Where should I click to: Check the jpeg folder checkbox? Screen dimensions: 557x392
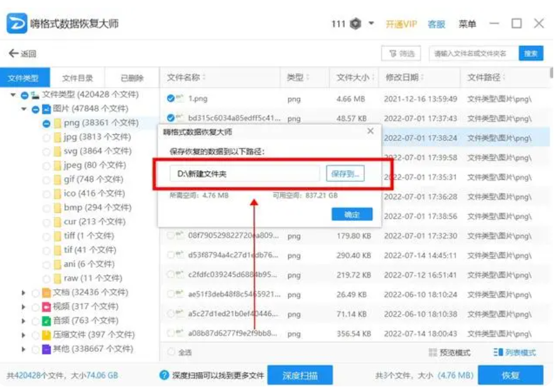coord(46,166)
